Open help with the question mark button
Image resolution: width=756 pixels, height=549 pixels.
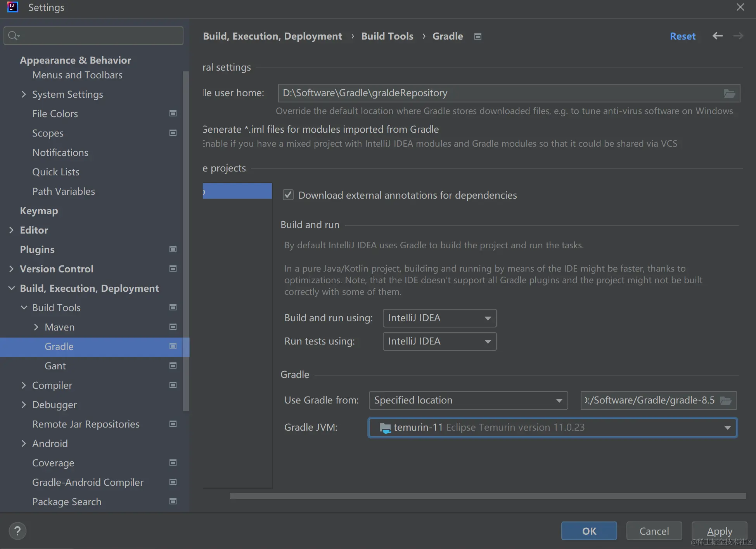[x=17, y=531]
